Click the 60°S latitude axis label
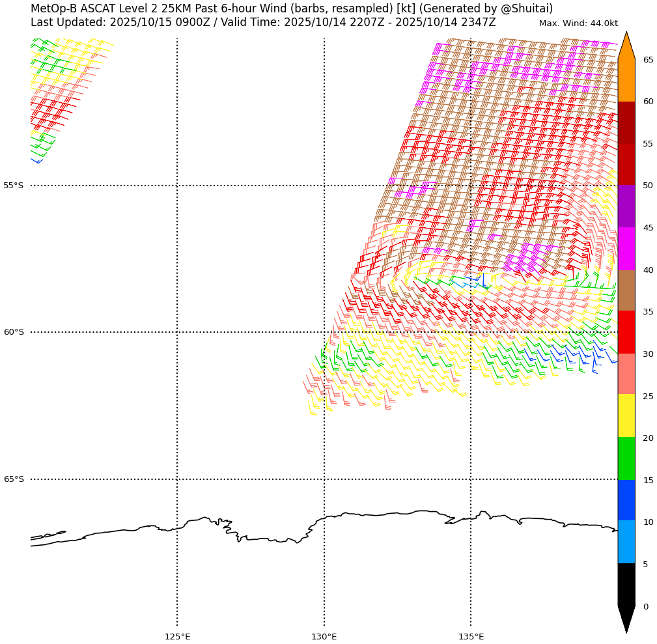This screenshot has height=644, width=657. (x=14, y=332)
